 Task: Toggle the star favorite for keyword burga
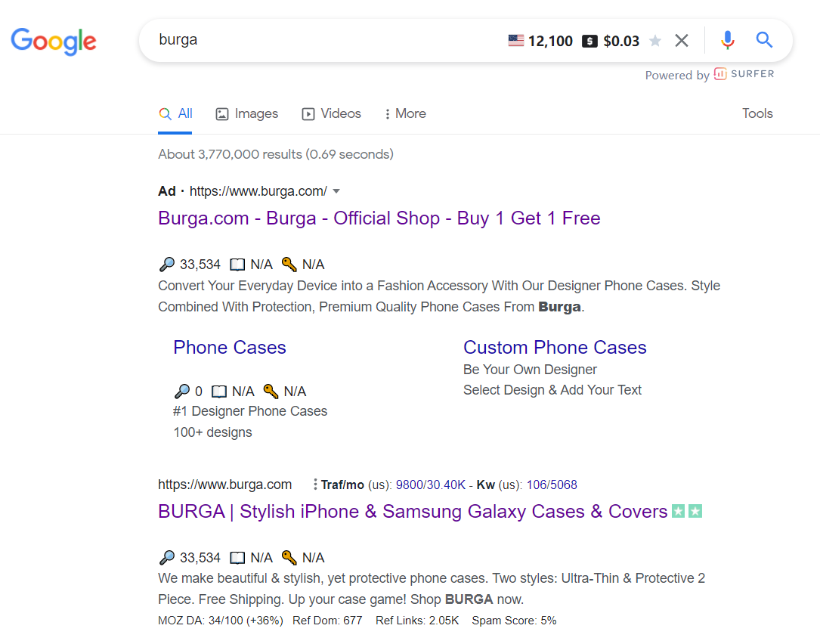pyautogui.click(x=655, y=41)
